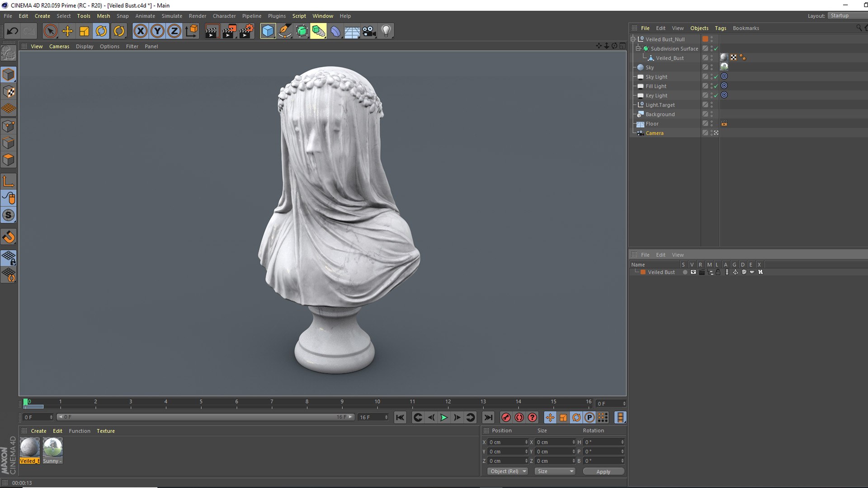Open the Spline pen tool

285,31
